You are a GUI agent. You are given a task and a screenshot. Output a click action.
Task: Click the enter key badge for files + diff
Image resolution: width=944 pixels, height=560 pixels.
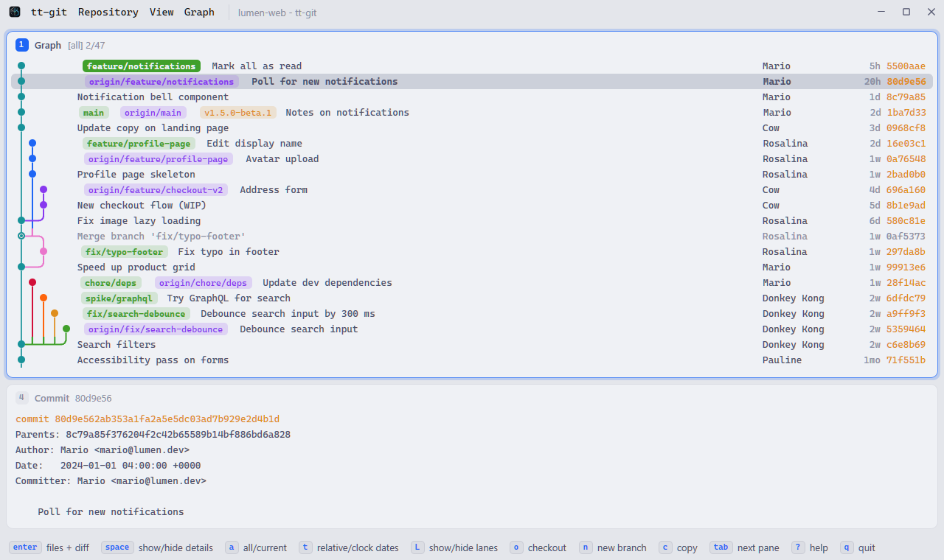tap(25, 547)
